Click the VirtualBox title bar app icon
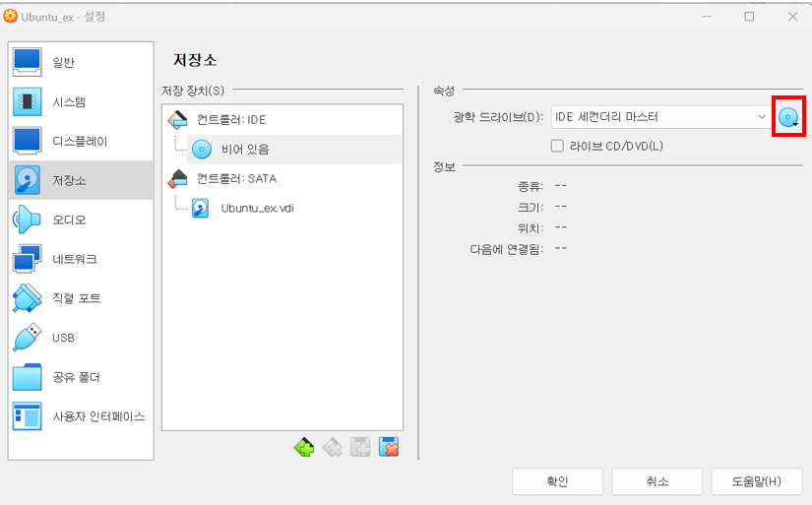This screenshot has width=812, height=505. coord(11,17)
